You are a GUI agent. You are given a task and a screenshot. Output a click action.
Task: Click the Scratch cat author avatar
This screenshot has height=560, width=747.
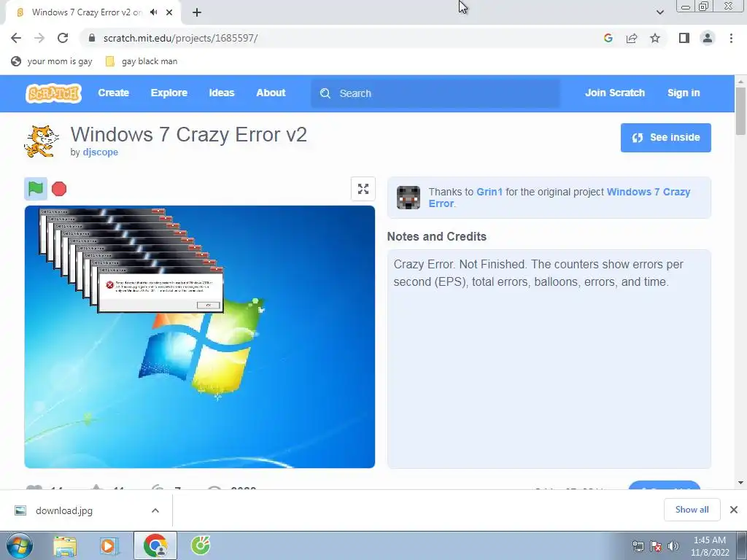click(x=42, y=141)
